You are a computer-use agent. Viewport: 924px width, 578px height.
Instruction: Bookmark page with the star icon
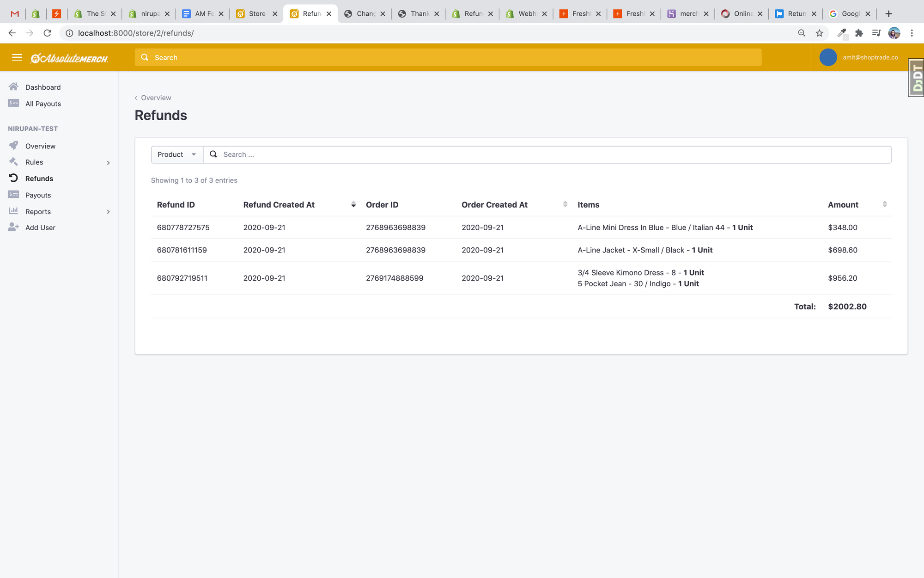[x=819, y=33]
